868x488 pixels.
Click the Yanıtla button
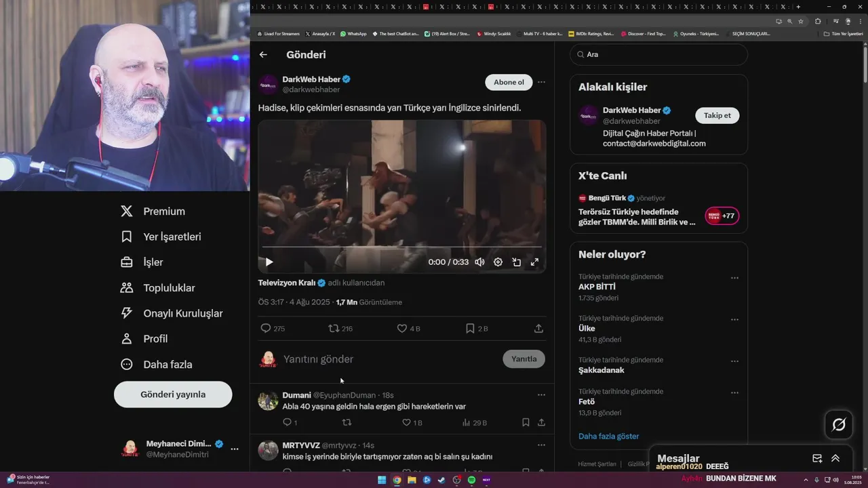(524, 359)
